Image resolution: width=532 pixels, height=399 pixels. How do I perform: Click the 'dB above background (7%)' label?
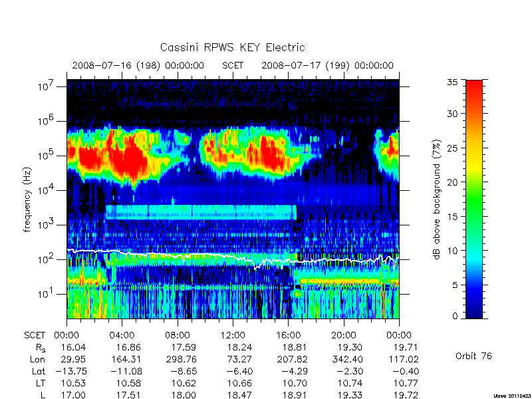(437, 199)
